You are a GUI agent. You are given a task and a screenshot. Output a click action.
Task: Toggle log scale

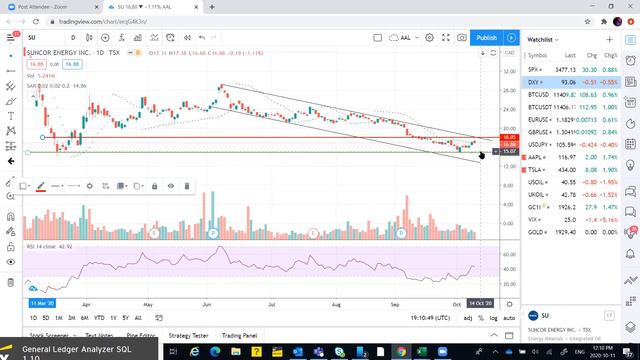(493, 318)
